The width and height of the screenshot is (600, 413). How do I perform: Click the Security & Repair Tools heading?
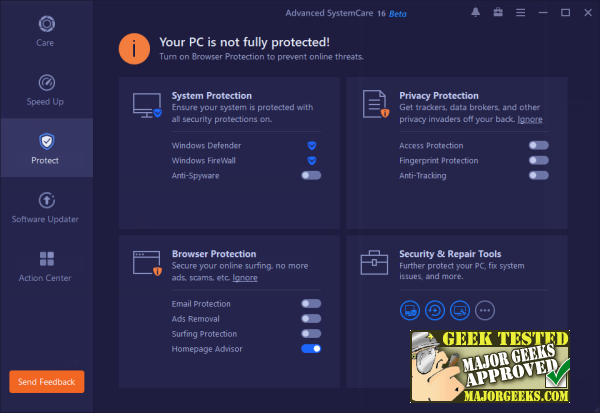point(450,254)
